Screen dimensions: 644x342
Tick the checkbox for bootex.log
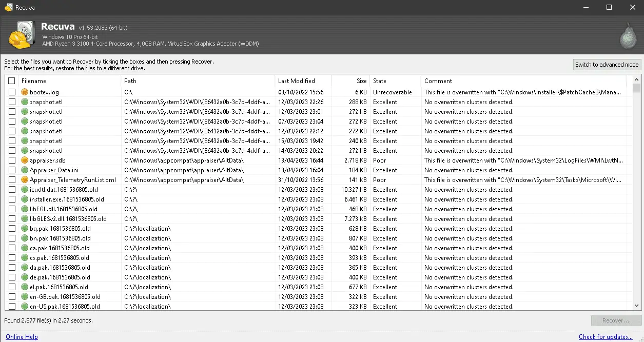pos(11,92)
